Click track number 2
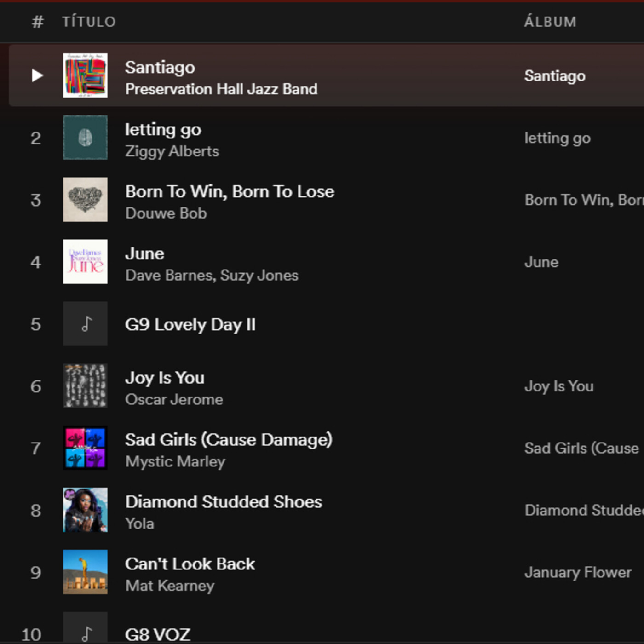Image resolution: width=644 pixels, height=644 pixels. click(36, 138)
